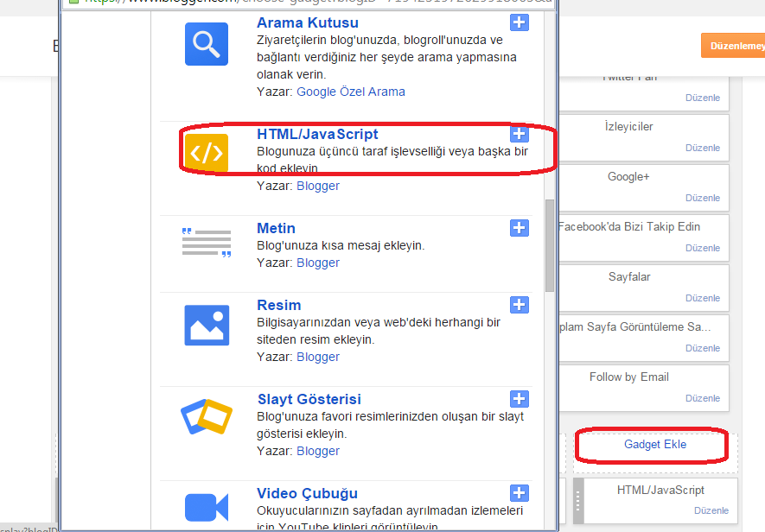
Task: Open the Resim title link
Action: pos(278,305)
